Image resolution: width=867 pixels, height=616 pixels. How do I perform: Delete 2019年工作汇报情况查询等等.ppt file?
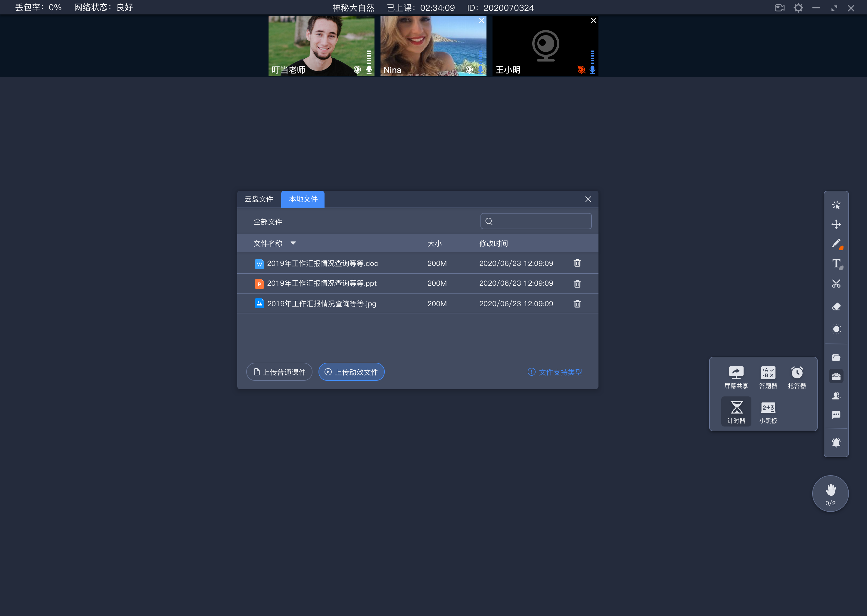(577, 283)
